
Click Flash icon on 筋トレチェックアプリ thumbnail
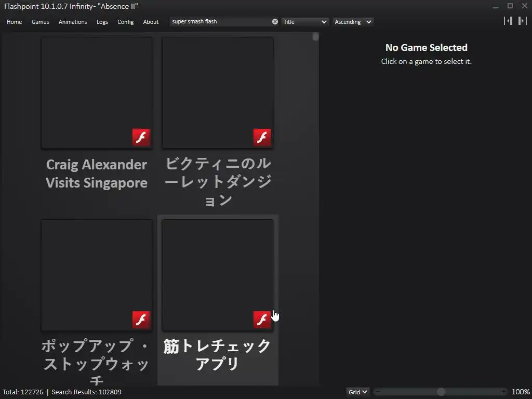click(x=262, y=320)
